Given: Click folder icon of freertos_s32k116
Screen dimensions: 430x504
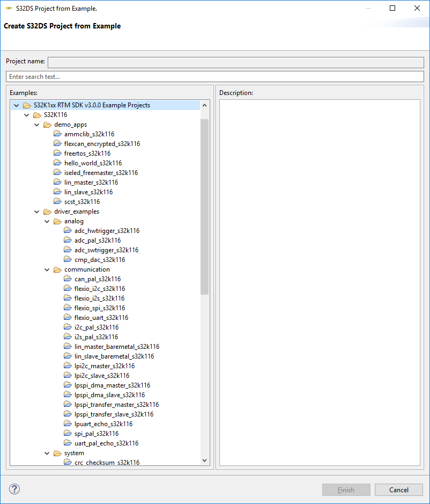Looking at the screenshot, I should 57,153.
